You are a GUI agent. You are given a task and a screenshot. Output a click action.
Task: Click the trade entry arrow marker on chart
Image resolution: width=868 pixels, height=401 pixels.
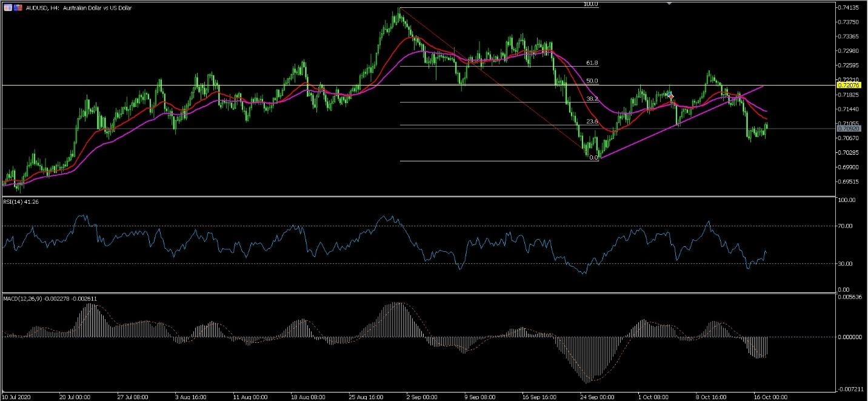coord(671,97)
